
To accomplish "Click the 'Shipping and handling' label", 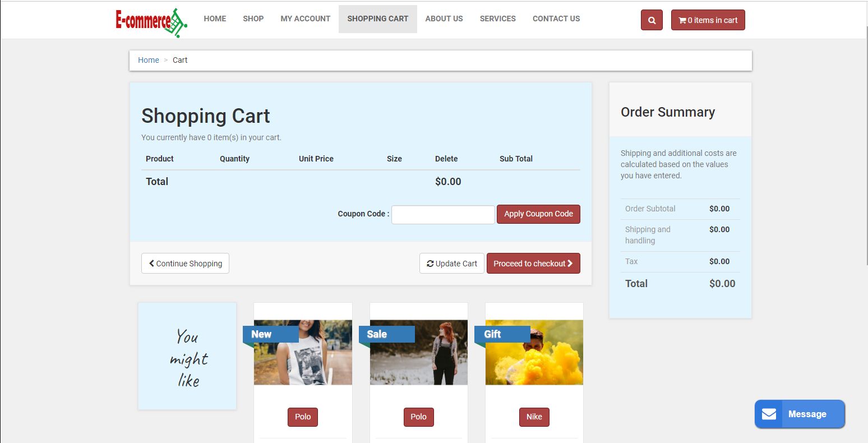I will coord(648,235).
